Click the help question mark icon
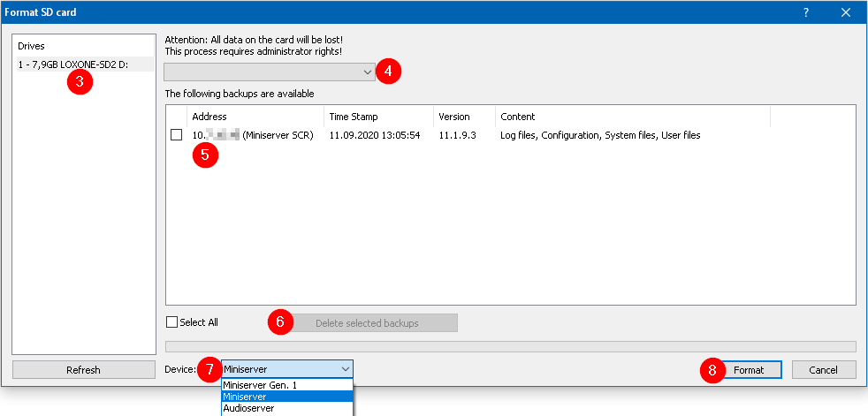Screen dimensions: 868x416 [x=805, y=12]
